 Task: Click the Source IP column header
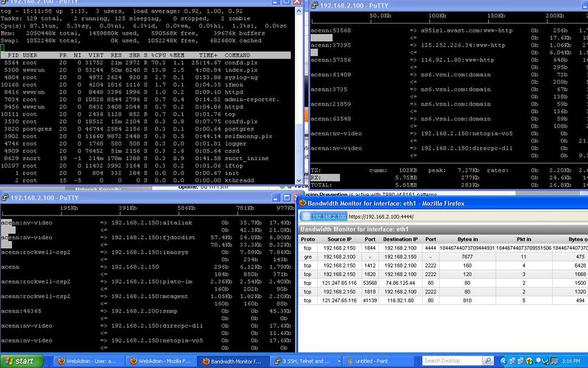pyautogui.click(x=339, y=239)
